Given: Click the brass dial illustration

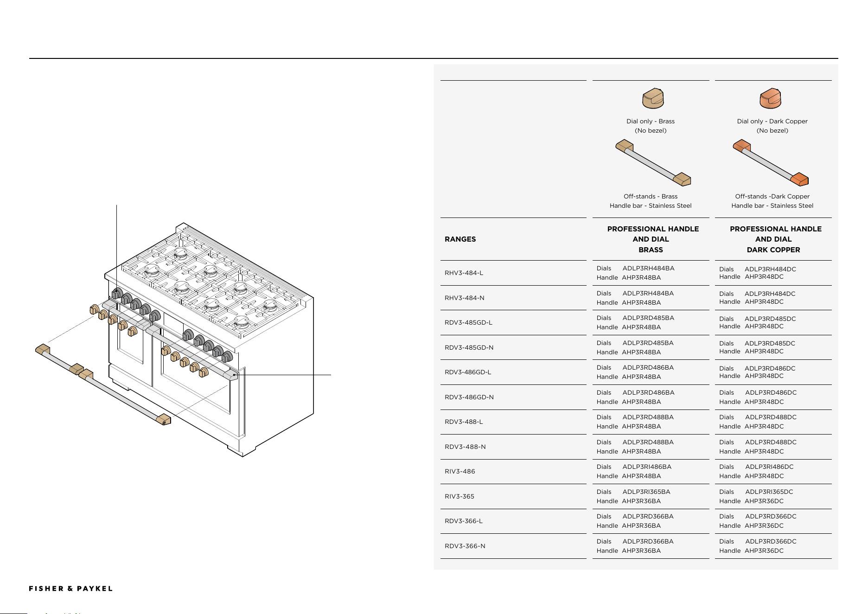Looking at the screenshot, I should point(653,98).
